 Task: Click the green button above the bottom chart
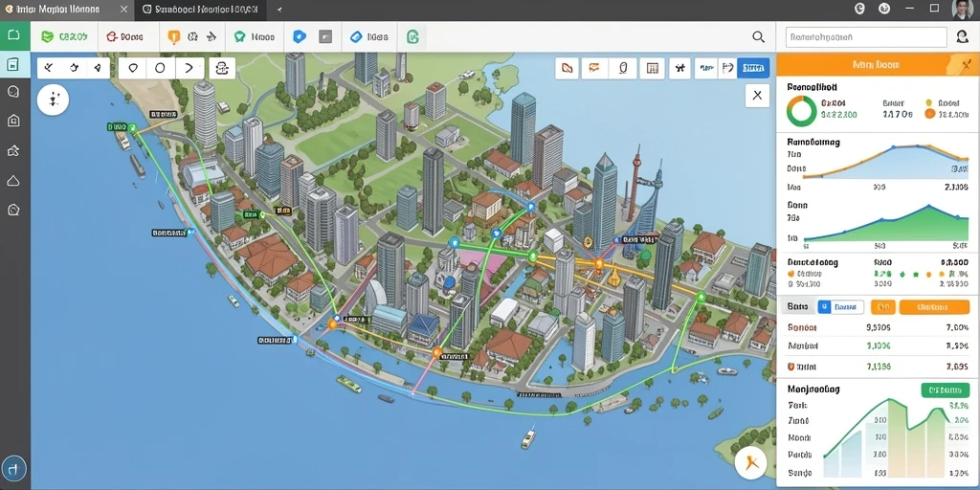(x=945, y=390)
